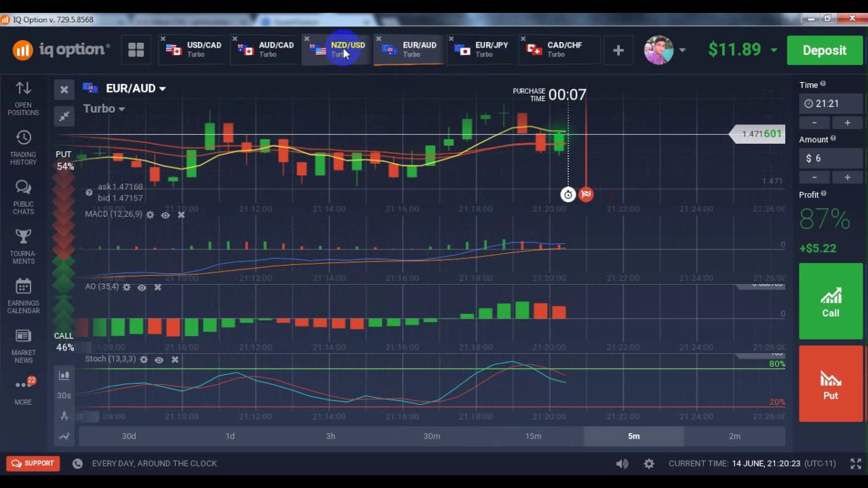Screen dimensions: 868x488
Task: Close the EUR/AUD chart panel
Action: (x=64, y=89)
